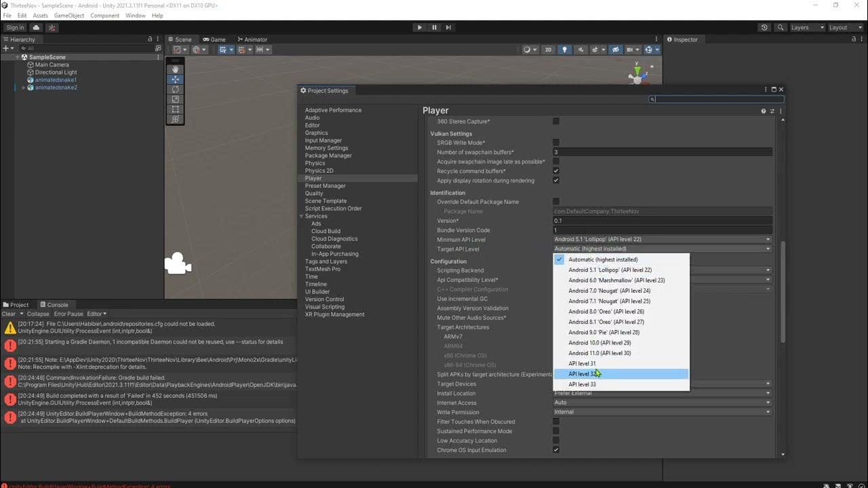Select the Scale tool
Screen dimensions: 868x488
pyautogui.click(x=175, y=99)
